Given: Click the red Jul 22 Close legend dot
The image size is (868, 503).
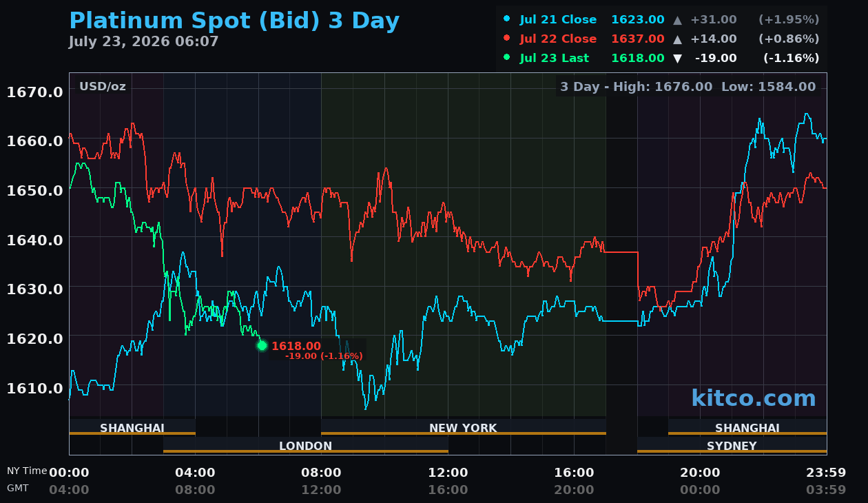Looking at the screenshot, I should coord(507,39).
